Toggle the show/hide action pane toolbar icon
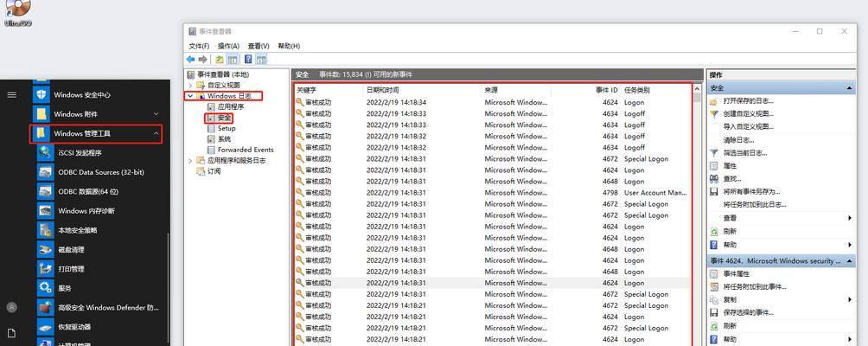 click(x=261, y=59)
